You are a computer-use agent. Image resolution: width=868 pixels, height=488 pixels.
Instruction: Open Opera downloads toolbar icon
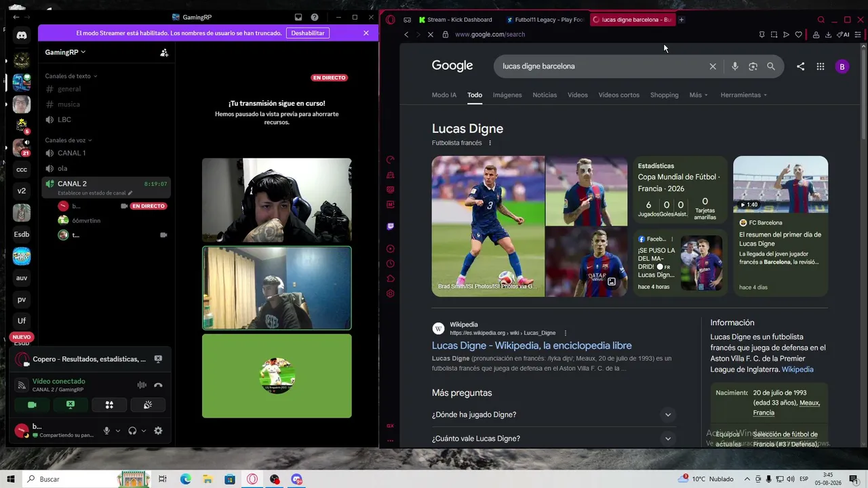[x=828, y=35]
